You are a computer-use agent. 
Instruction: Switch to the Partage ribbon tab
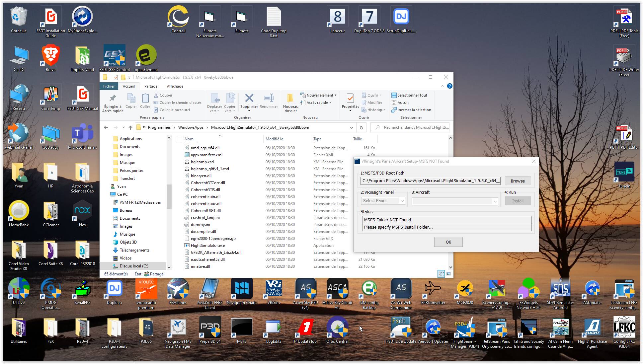151,86
